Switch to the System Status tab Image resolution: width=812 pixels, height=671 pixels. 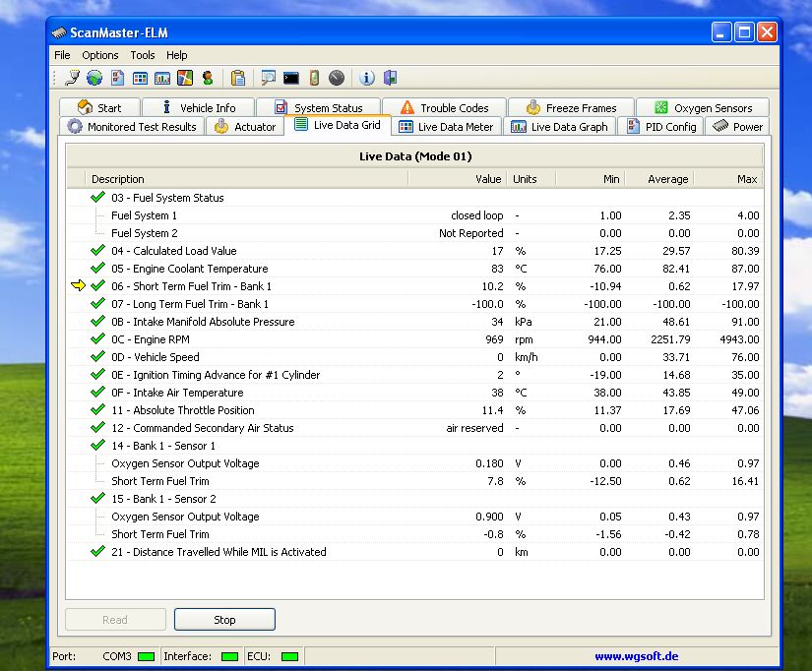pos(319,107)
